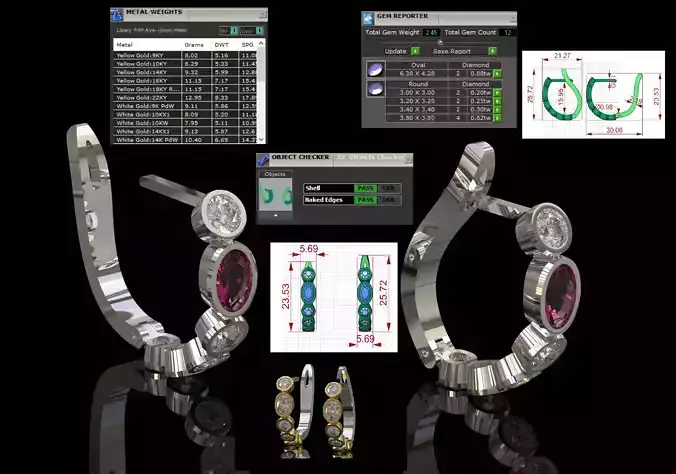Click the Library label in Metal Weights
Screen dimensions: 676x474
pos(151,30)
